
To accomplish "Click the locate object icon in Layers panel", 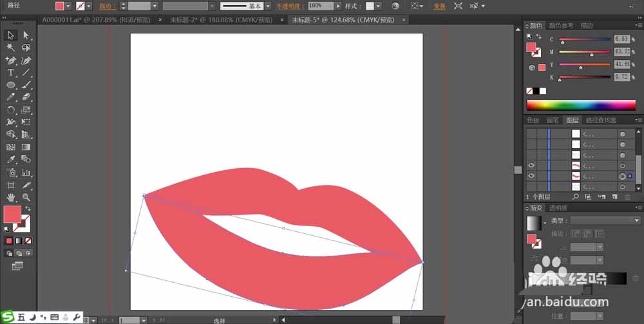I will click(575, 196).
